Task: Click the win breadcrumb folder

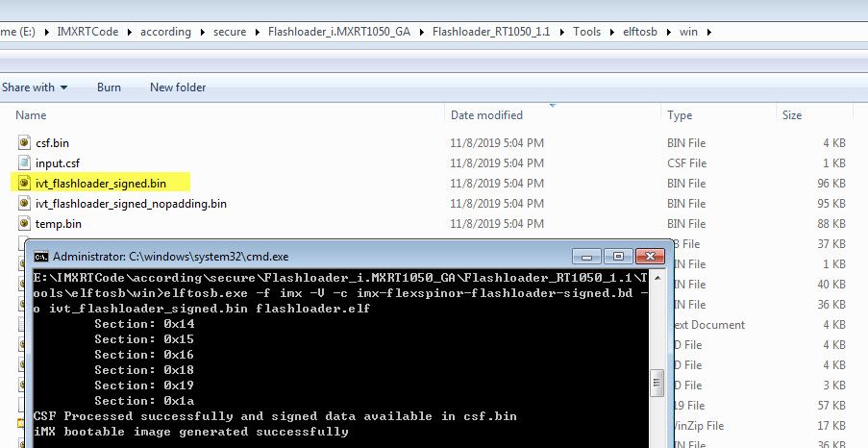Action: (688, 32)
